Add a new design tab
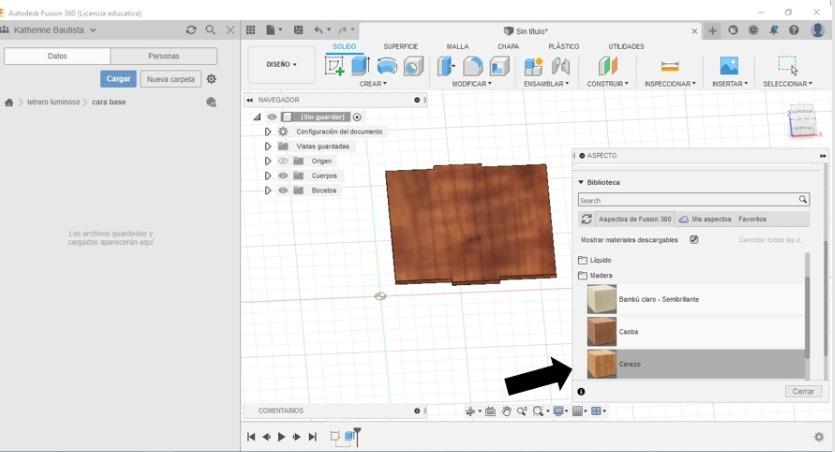 pos(712,31)
